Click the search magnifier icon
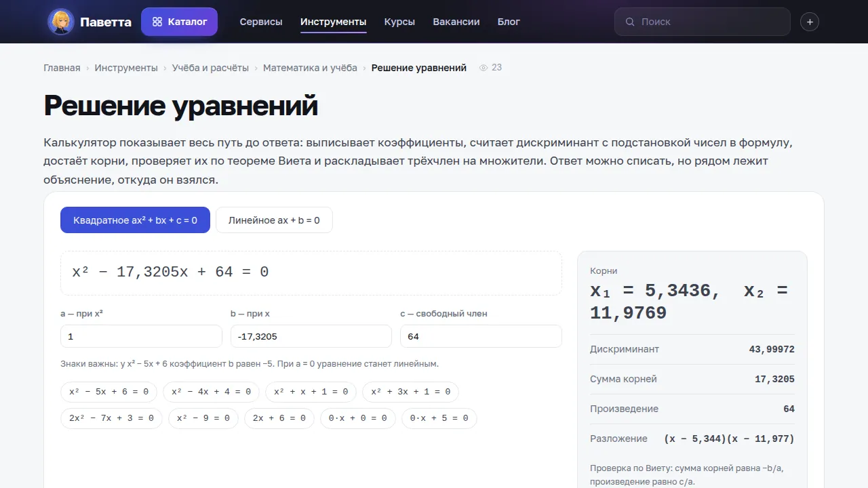 click(x=630, y=22)
